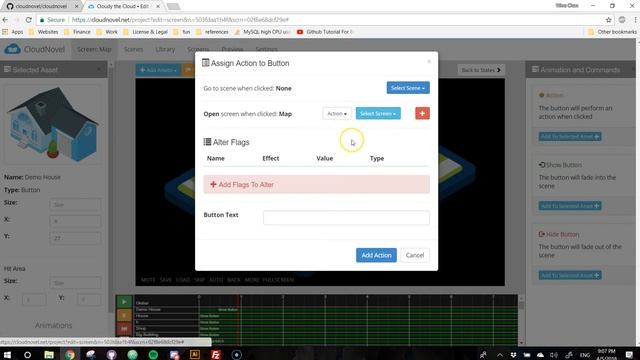This screenshot has height=360, width=640.
Task: Click the red timeline control button
Action: (124, 329)
